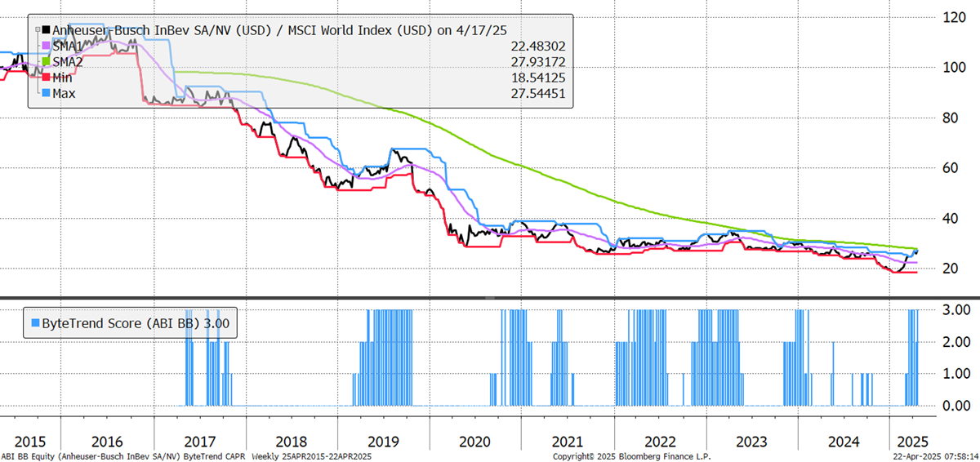Click the purple SMA1 legend swatch
The height and width of the screenshot is (462, 980).
[x=44, y=45]
